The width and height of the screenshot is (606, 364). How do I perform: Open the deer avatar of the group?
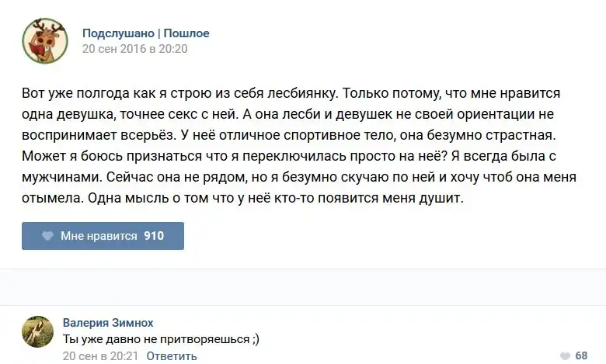click(x=44, y=40)
